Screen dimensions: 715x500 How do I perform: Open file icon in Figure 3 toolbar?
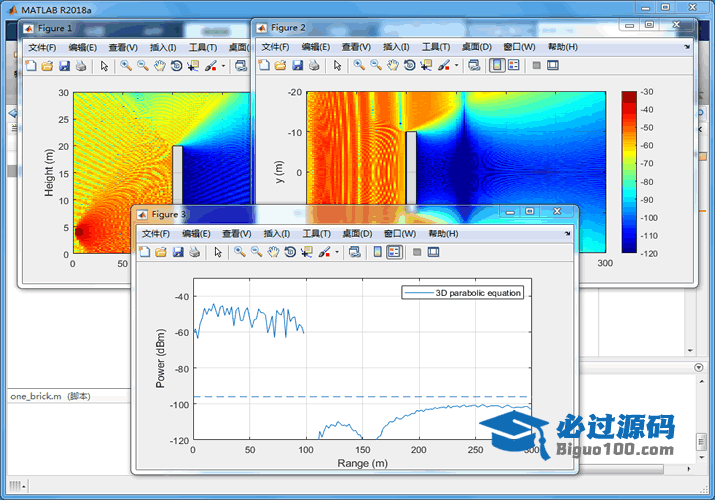(x=161, y=252)
